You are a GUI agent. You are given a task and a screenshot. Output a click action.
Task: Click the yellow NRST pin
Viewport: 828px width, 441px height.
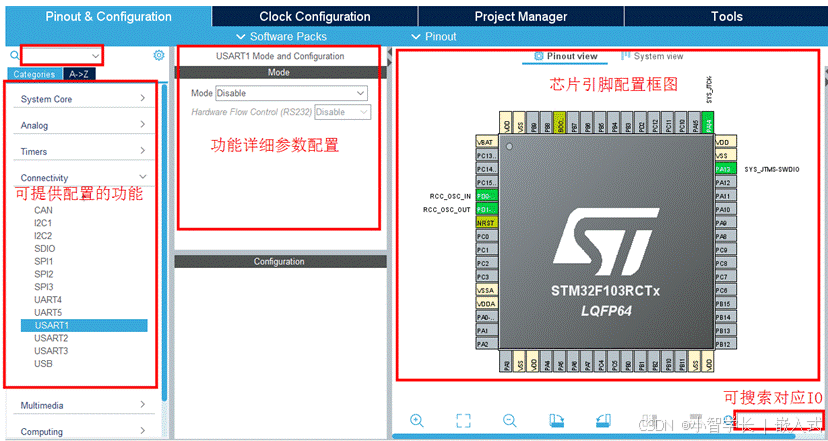pos(487,223)
